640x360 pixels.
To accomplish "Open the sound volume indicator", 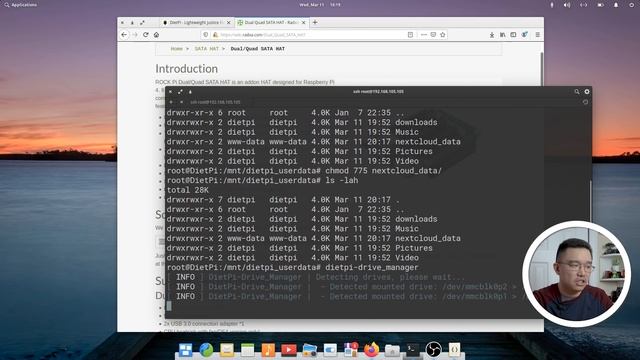I will coord(567,5).
